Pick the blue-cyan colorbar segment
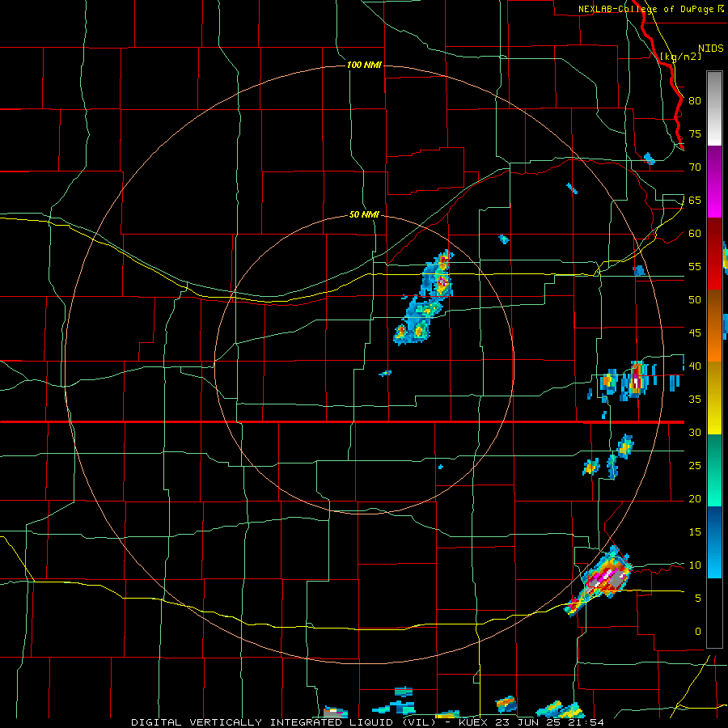This screenshot has height=728, width=728. pyautogui.click(x=714, y=542)
